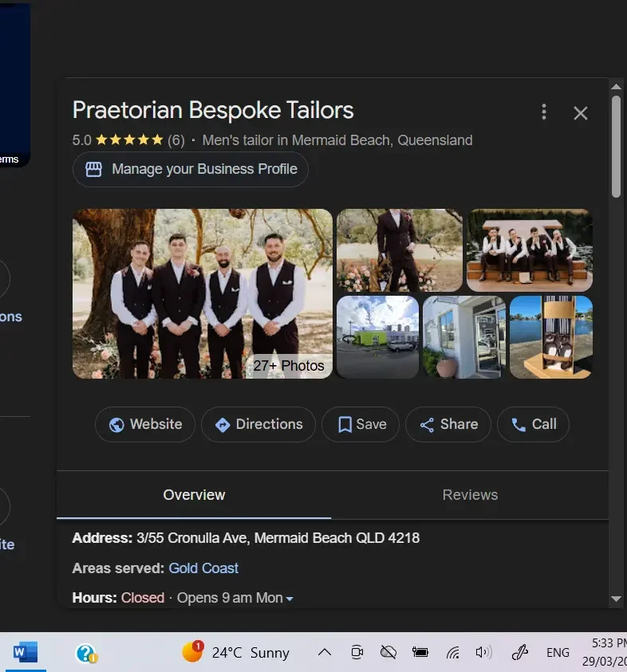
Task: Open the business Website button
Action: pyautogui.click(x=145, y=424)
